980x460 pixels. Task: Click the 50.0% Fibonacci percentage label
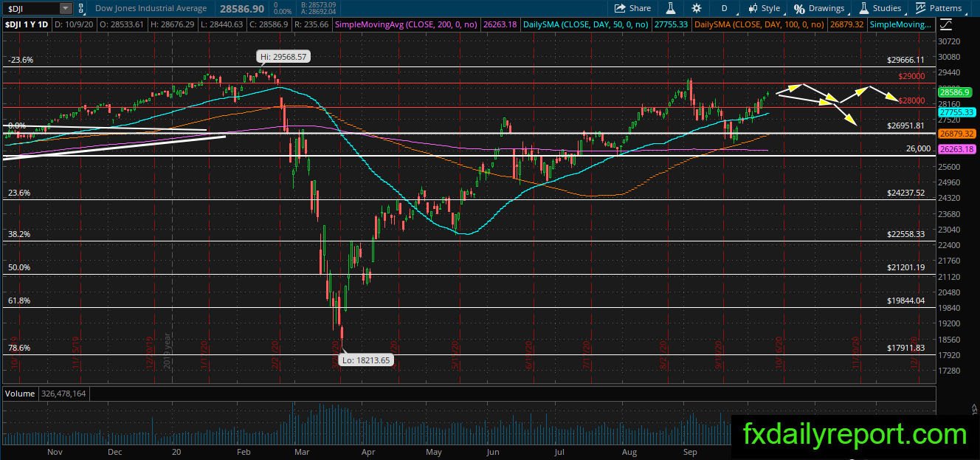click(18, 267)
